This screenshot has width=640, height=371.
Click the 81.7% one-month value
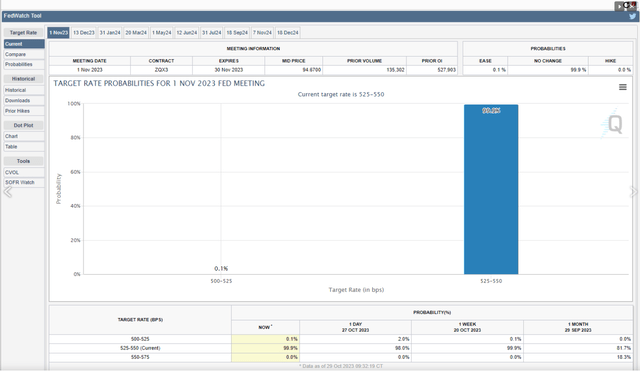point(624,348)
